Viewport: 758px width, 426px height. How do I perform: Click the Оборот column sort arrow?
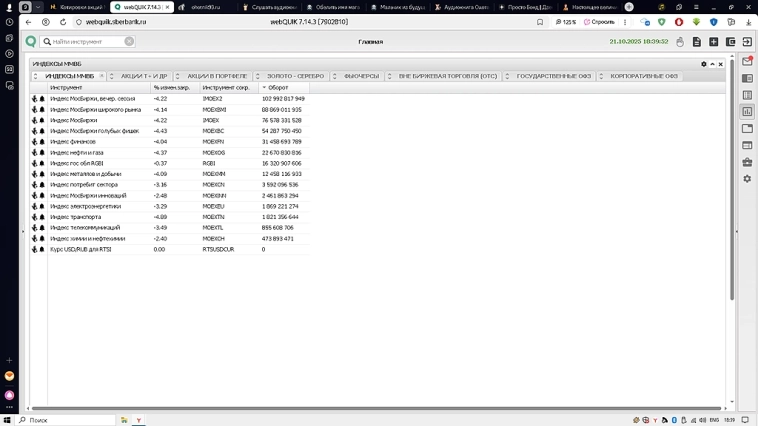tap(265, 88)
